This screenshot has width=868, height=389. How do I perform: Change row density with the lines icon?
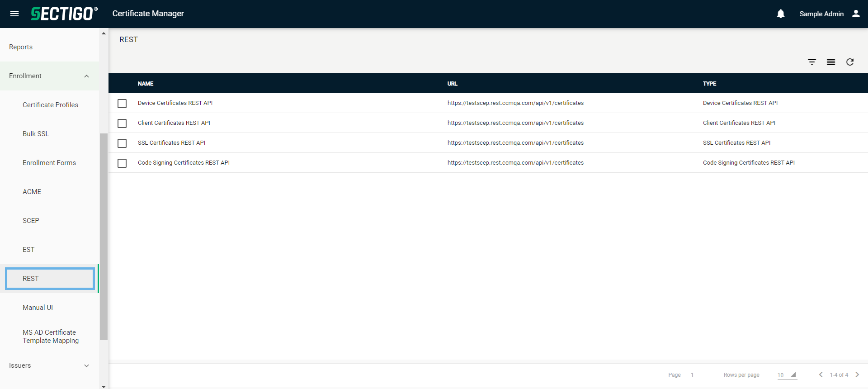pyautogui.click(x=831, y=62)
